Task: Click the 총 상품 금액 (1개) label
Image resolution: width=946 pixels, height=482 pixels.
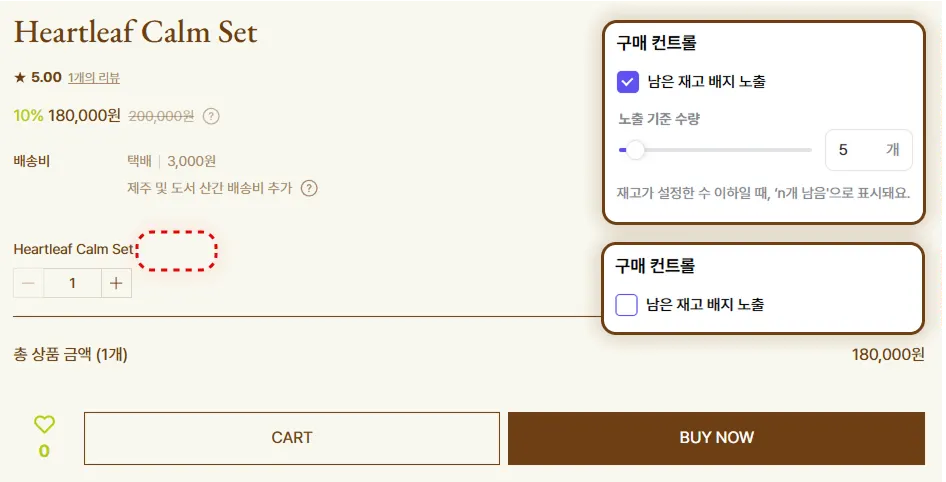Action: (70, 354)
